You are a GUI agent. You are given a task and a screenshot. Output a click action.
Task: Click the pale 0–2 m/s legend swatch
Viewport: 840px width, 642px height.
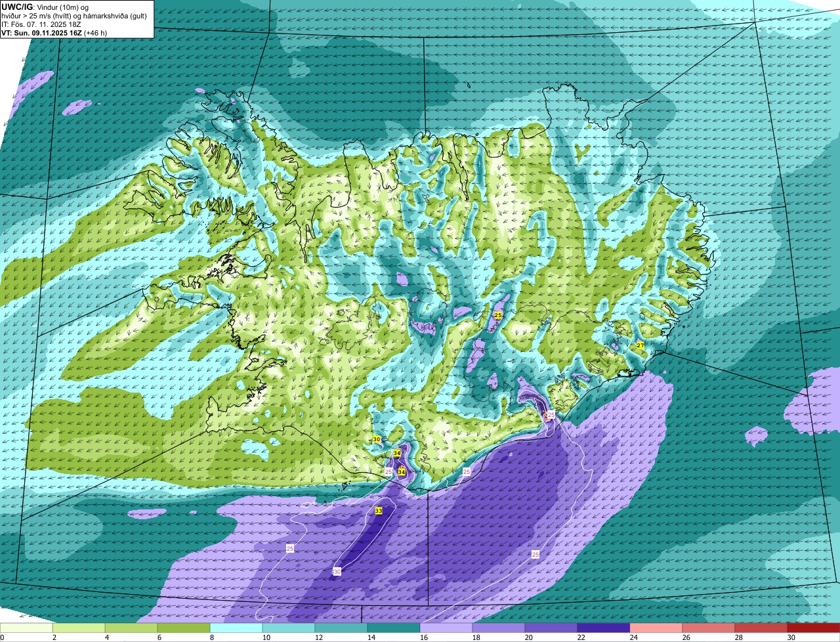(x=26, y=628)
